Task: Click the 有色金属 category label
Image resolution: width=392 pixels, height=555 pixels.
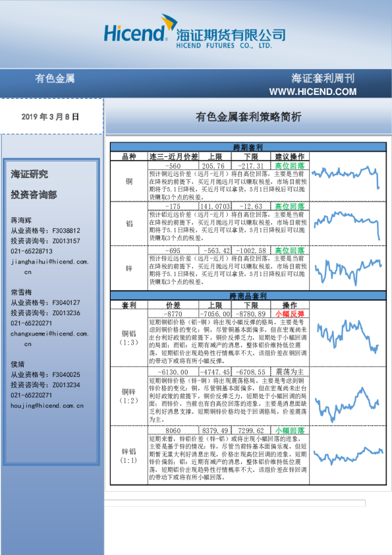Action: 55,78
